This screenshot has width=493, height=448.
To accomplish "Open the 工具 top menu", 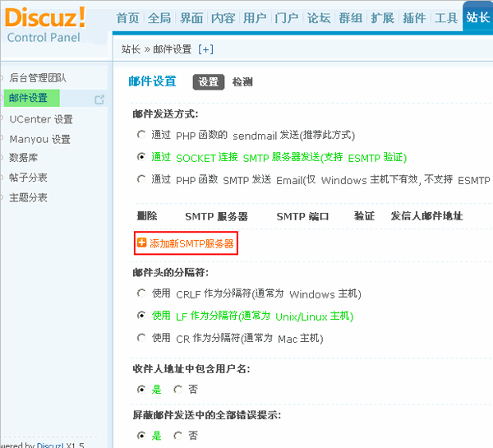I will pos(446,18).
